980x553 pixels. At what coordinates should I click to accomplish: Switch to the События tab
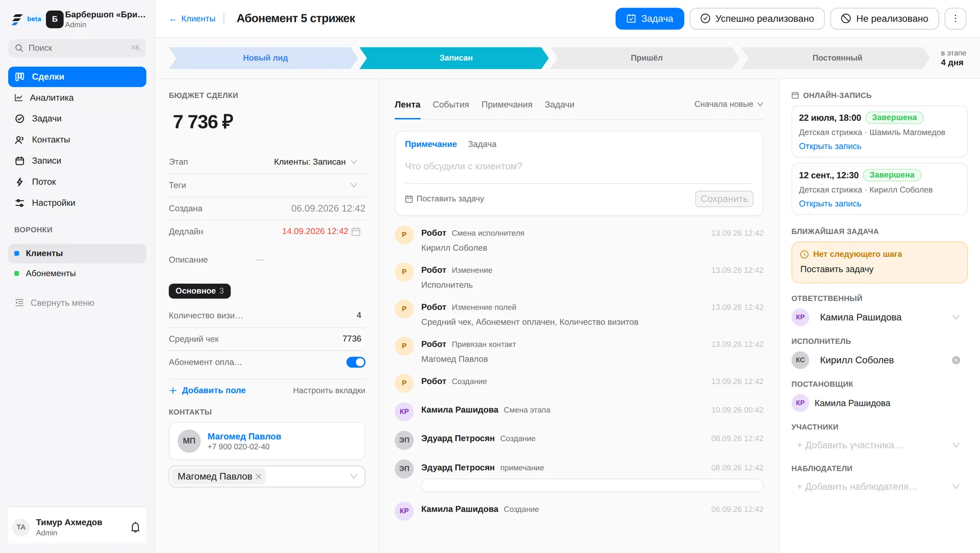(x=451, y=105)
